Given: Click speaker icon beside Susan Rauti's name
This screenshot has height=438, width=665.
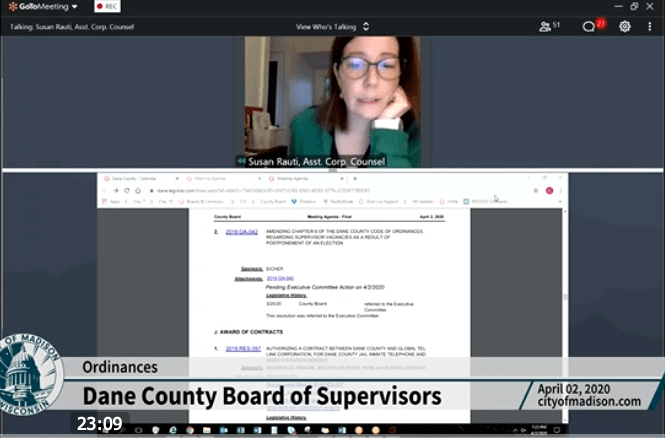Looking at the screenshot, I should click(241, 161).
